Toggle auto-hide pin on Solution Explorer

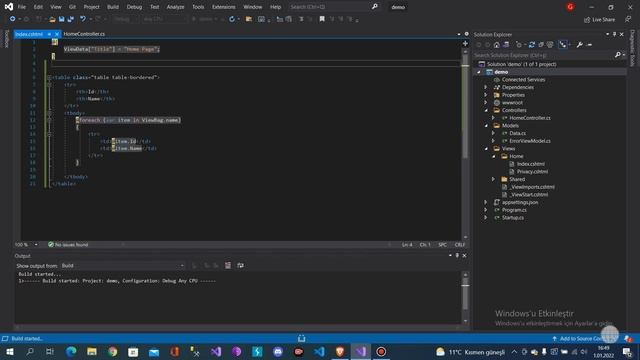614,34
